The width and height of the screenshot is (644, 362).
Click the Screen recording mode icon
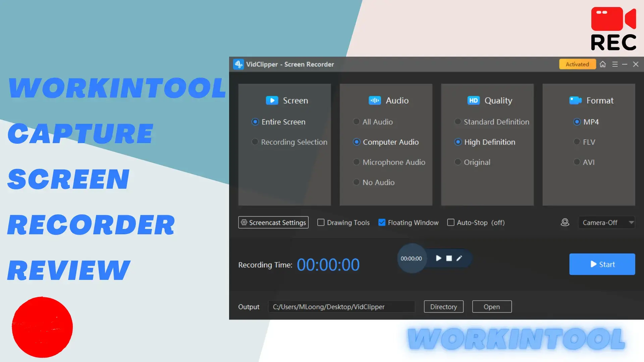click(x=272, y=100)
